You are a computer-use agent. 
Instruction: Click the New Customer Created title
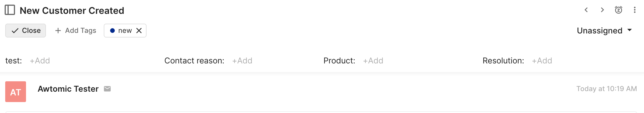click(72, 11)
